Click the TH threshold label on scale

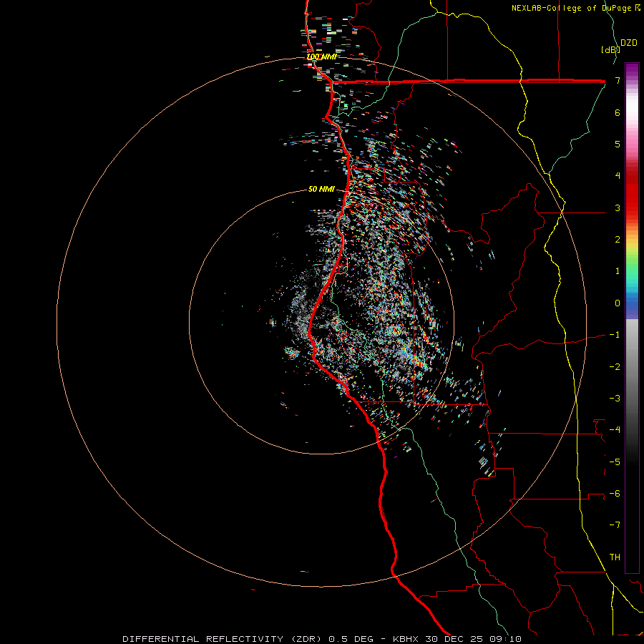coord(615,557)
